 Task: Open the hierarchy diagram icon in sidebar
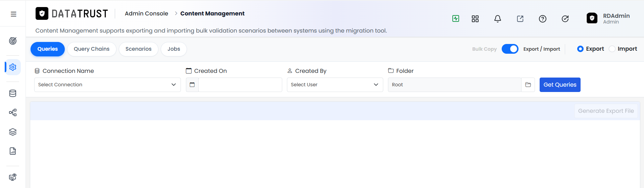coord(13,112)
